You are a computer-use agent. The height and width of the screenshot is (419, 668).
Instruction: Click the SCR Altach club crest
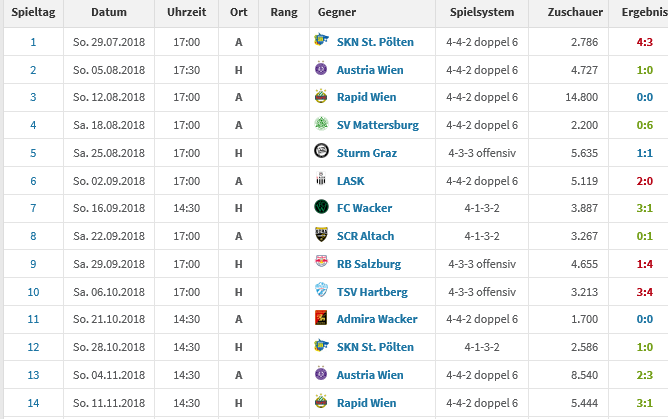tap(321, 234)
